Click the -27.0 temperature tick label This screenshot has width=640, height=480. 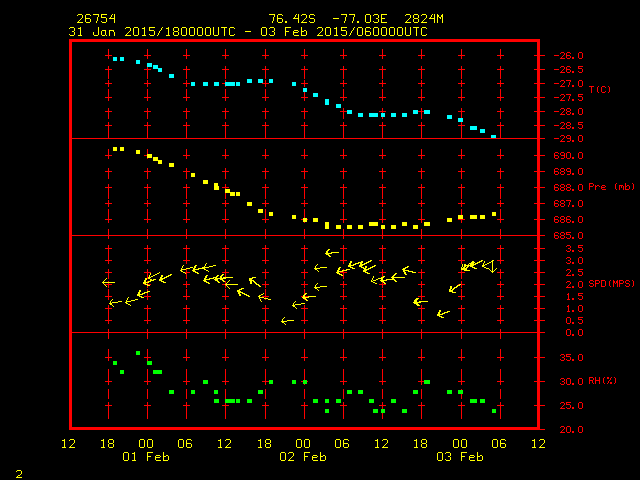[568, 84]
